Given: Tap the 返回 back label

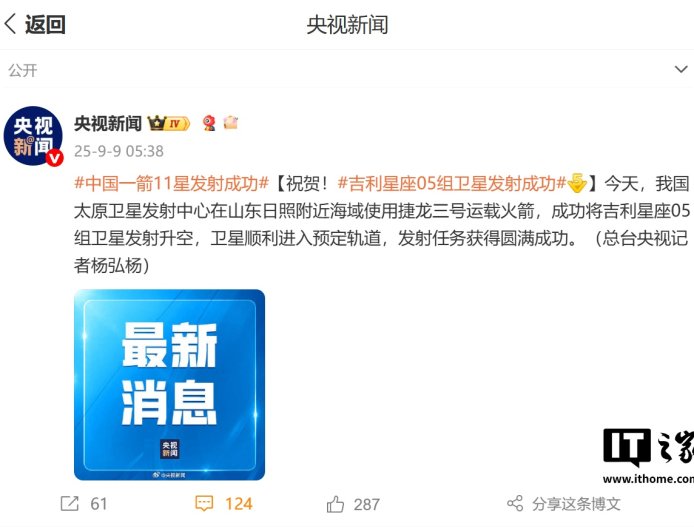Looking at the screenshot, I should tap(45, 24).
